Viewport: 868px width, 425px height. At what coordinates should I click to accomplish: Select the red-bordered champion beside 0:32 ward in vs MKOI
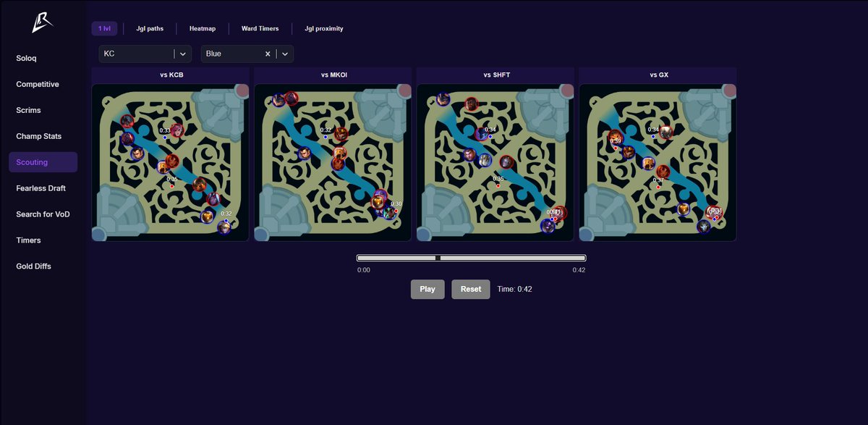point(341,134)
